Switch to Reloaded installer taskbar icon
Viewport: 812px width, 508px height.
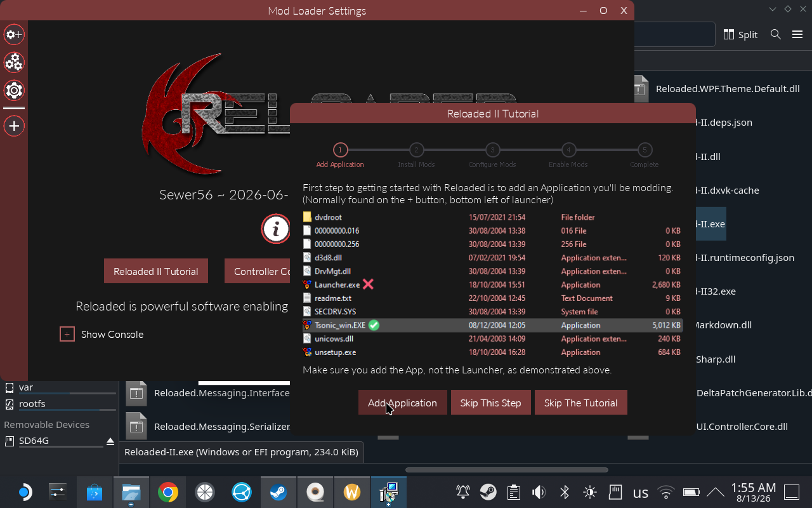pyautogui.click(x=389, y=492)
